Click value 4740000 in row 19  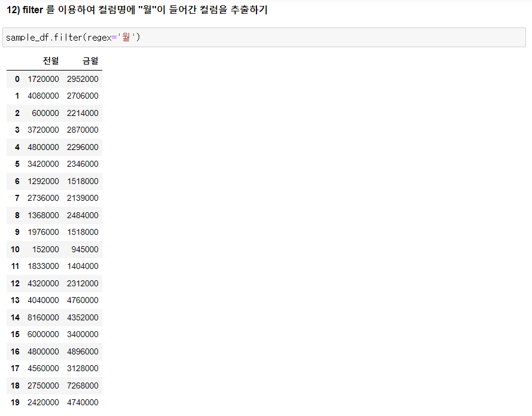tap(82, 403)
